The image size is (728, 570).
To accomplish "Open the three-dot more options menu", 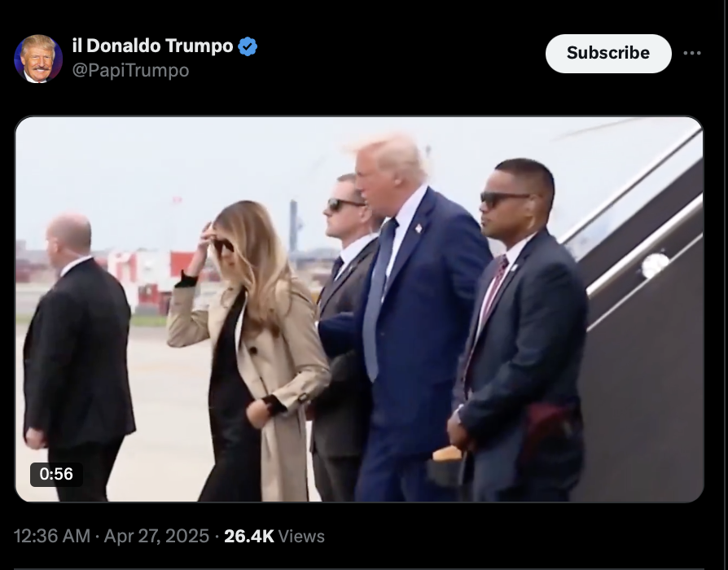I will click(692, 53).
